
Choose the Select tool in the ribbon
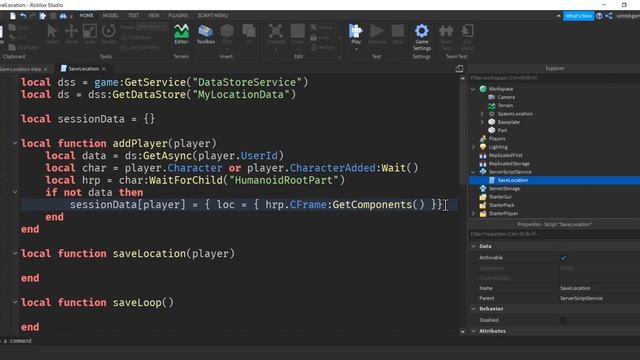(53, 34)
